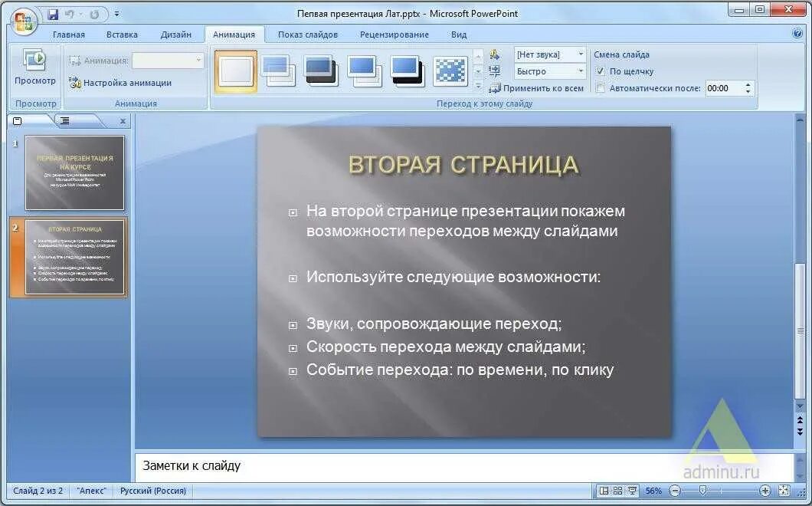
Task: Click the Русский (Россия) language indicator
Action: [x=152, y=491]
